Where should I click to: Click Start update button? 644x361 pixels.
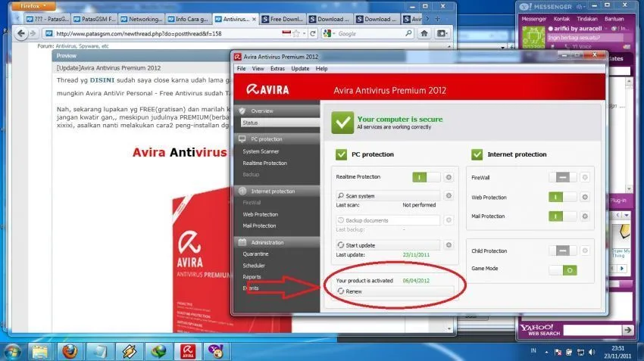click(388, 245)
